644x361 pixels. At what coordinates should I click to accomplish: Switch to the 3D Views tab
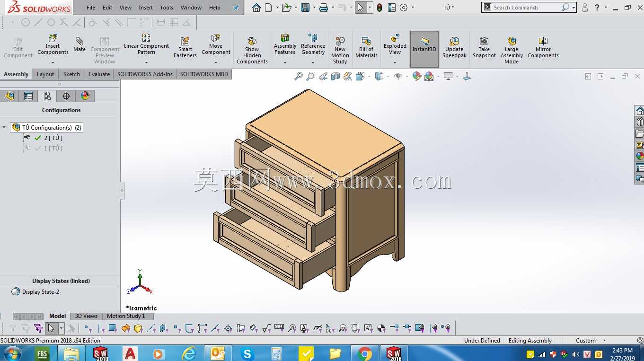click(86, 316)
